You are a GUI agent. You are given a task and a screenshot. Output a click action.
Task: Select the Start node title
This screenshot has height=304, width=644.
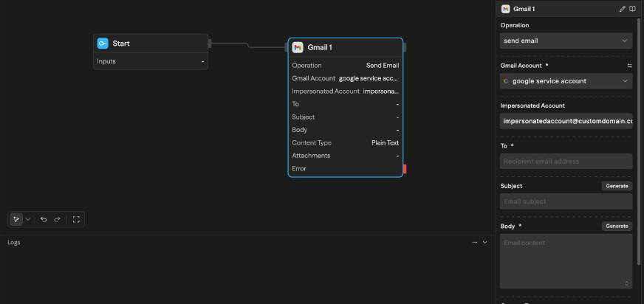tap(121, 44)
